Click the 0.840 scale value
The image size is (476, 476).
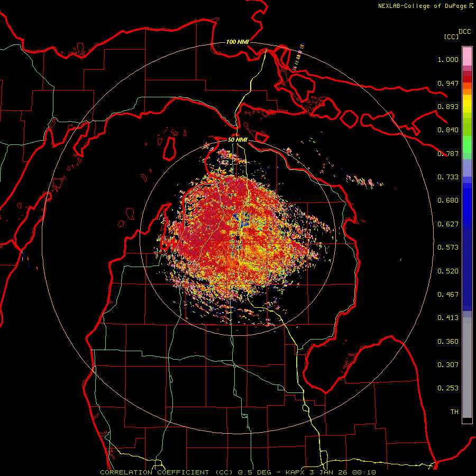(x=448, y=130)
